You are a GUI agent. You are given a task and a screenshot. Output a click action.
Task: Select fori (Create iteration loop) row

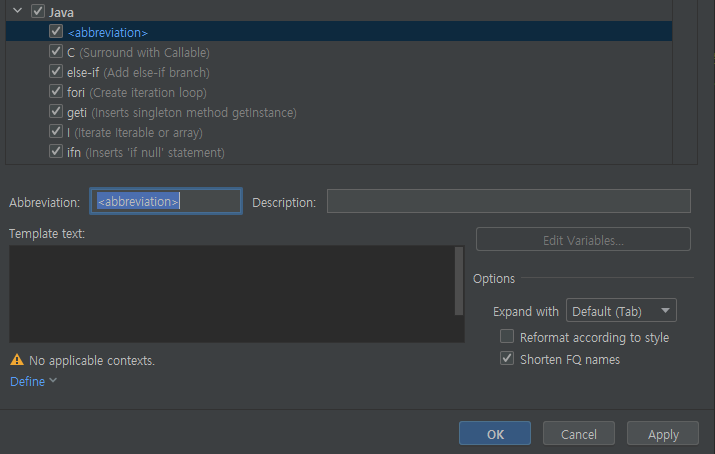pyautogui.click(x=339, y=92)
